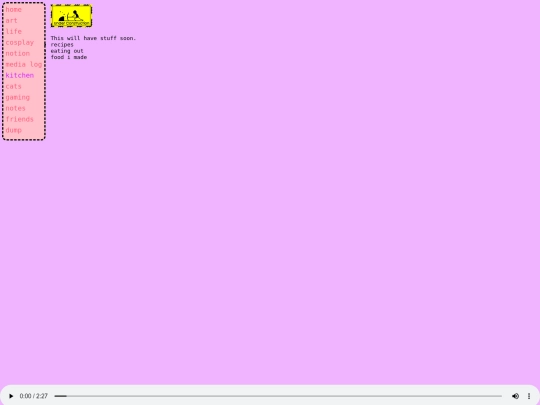Viewport: 540px width, 405px height.
Task: Open the notes link
Action: click(15, 108)
